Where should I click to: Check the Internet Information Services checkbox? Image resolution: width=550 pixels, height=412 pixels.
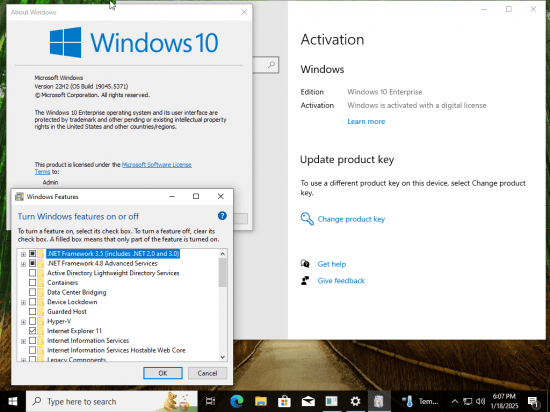[x=32, y=340]
